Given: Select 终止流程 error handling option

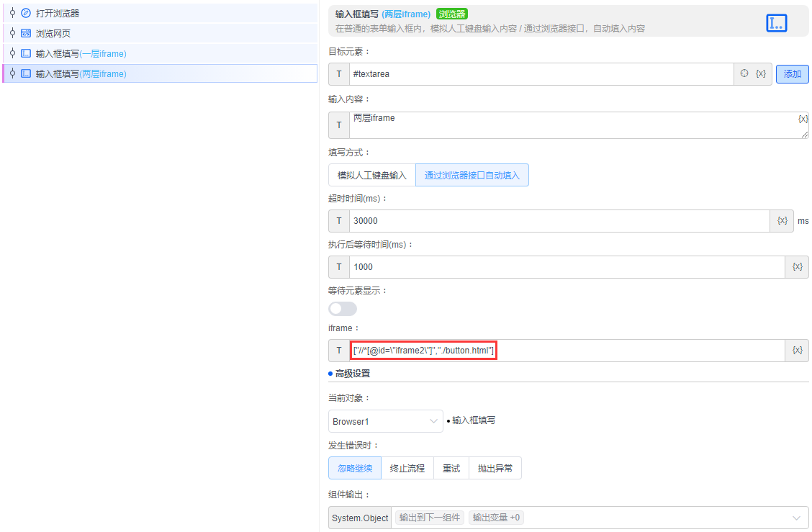Looking at the screenshot, I should [408, 467].
